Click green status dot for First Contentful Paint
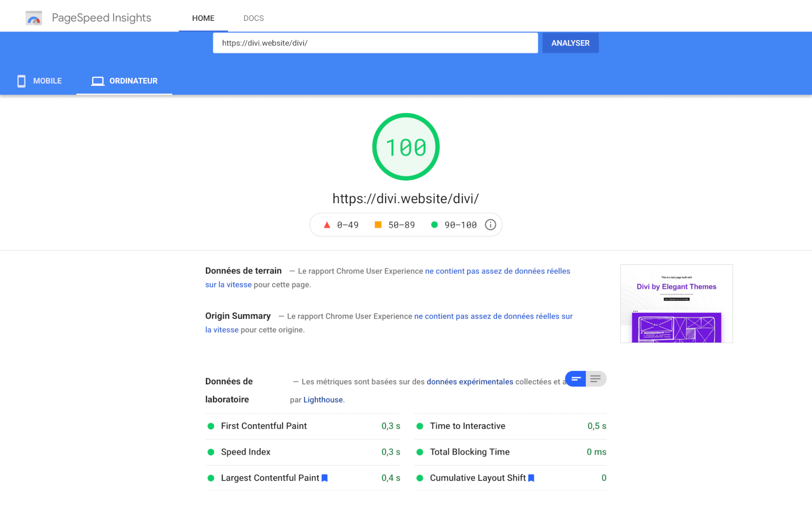This screenshot has width=812, height=508. pos(211,426)
